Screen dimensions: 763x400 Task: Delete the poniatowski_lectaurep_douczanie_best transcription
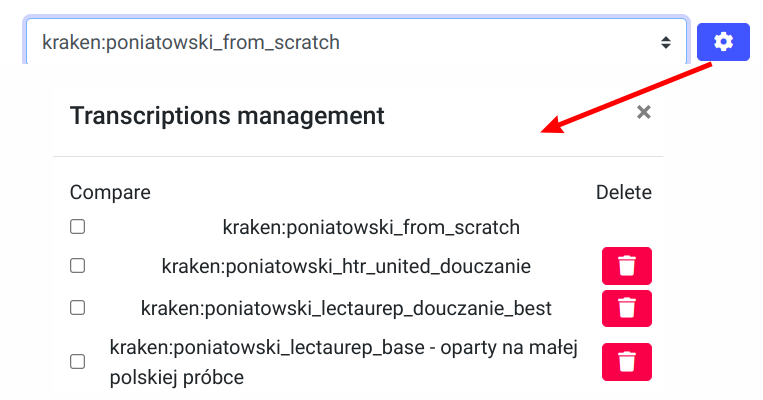pyautogui.click(x=626, y=308)
